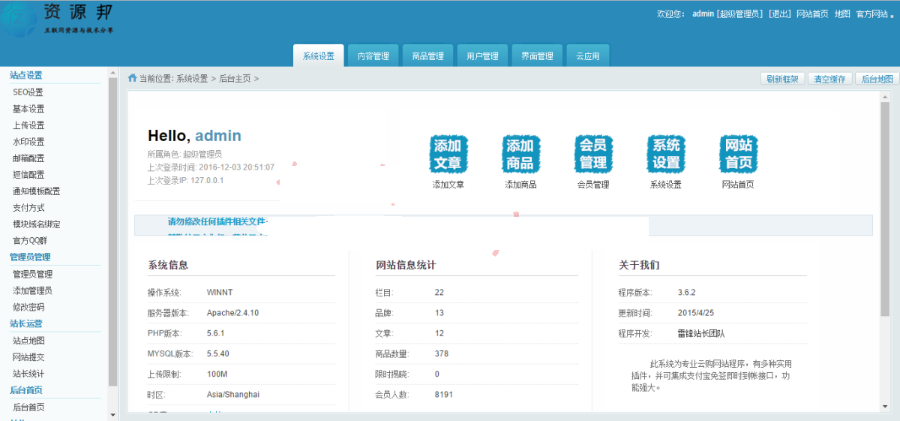Screen dimensions: 900x421
Task: Click the MYSQL version value 5.5.40
Action: [218, 354]
